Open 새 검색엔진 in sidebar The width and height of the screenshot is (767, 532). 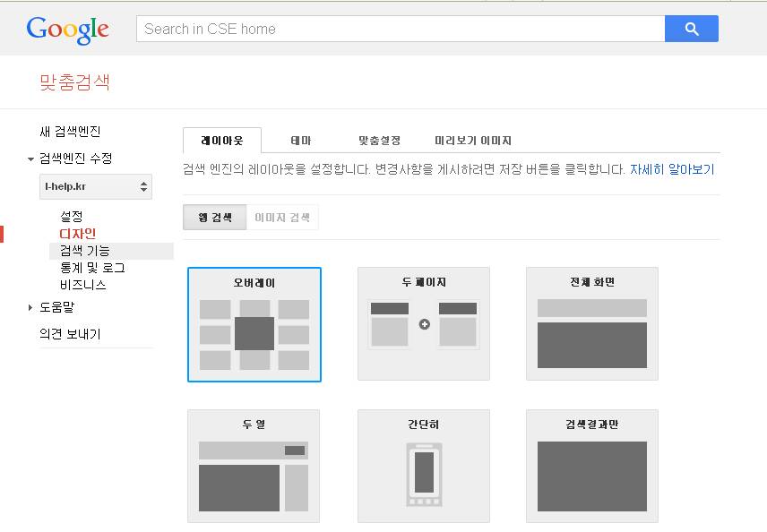[71, 132]
